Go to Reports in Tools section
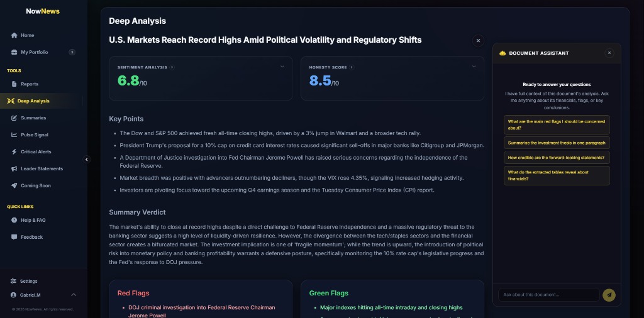Viewport: 644px width, 318px height. (29, 84)
